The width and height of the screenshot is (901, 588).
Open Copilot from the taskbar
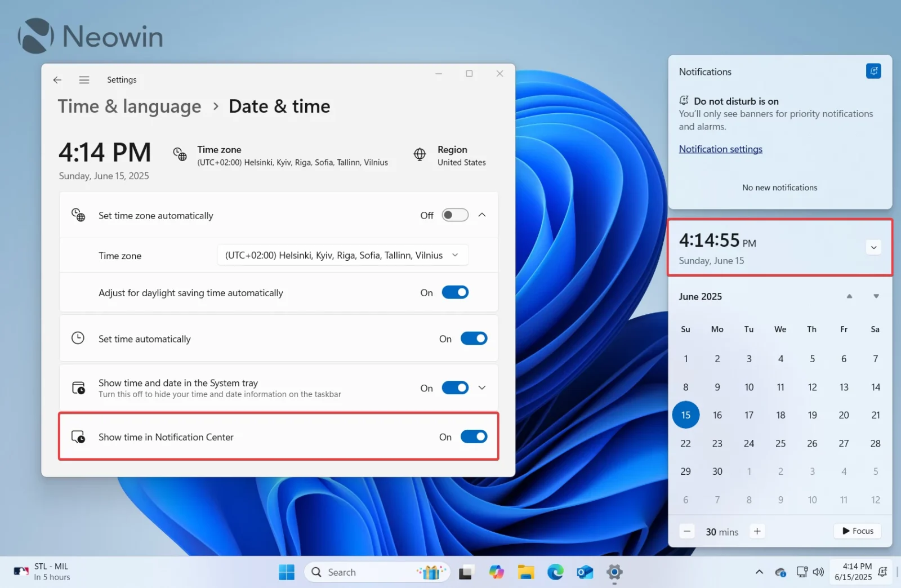tap(496, 572)
